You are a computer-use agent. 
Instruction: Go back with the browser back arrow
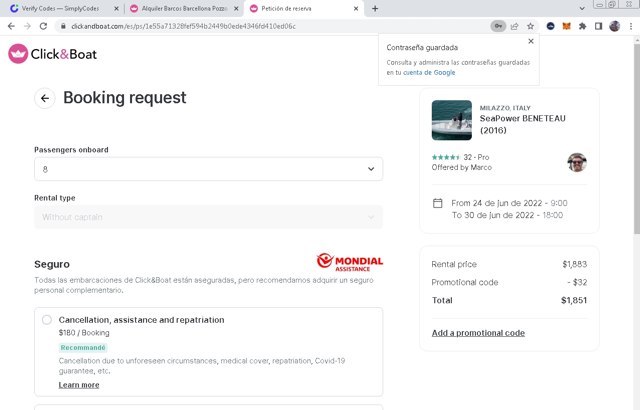coord(11,26)
